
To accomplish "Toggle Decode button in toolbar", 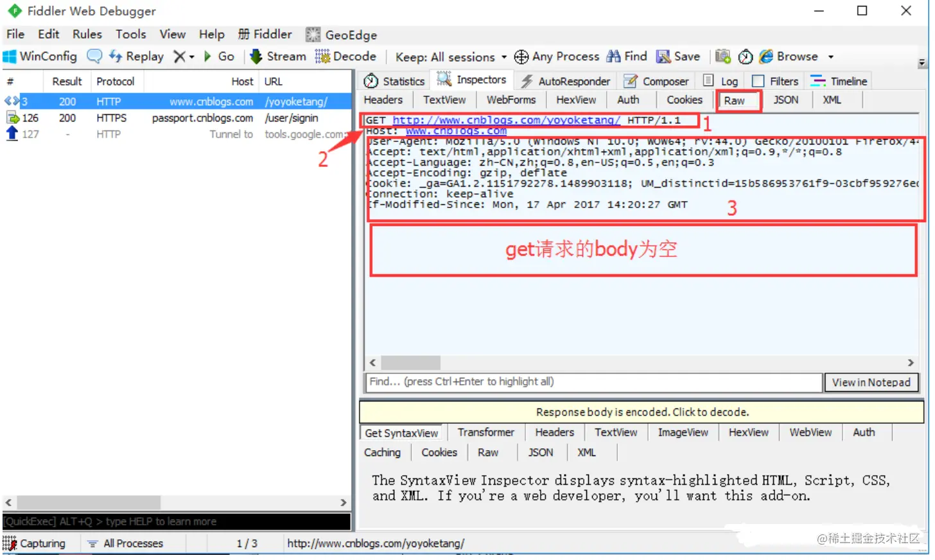I will point(345,57).
